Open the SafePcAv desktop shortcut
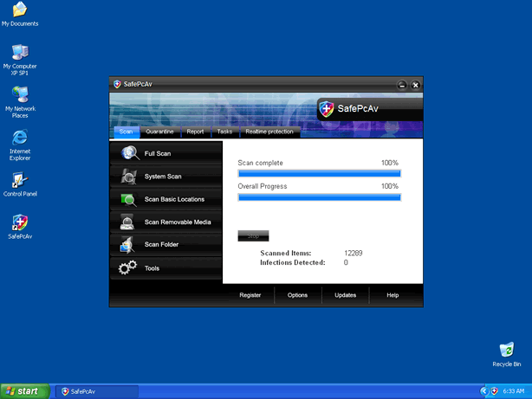Image resolution: width=532 pixels, height=399 pixels. (x=19, y=223)
